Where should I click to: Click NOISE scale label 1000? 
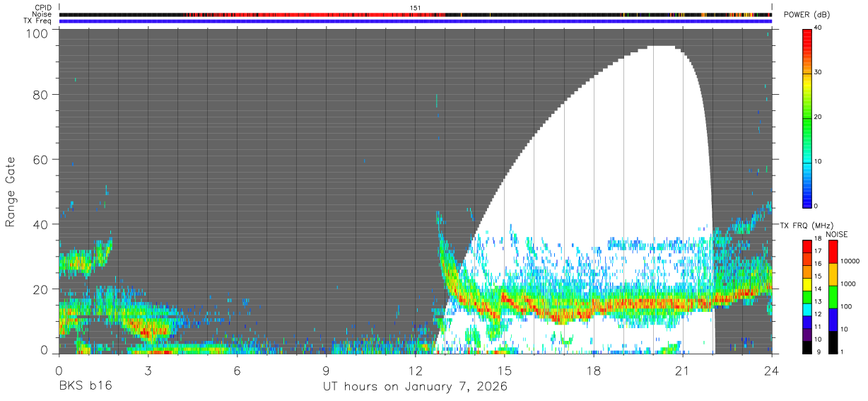(847, 284)
